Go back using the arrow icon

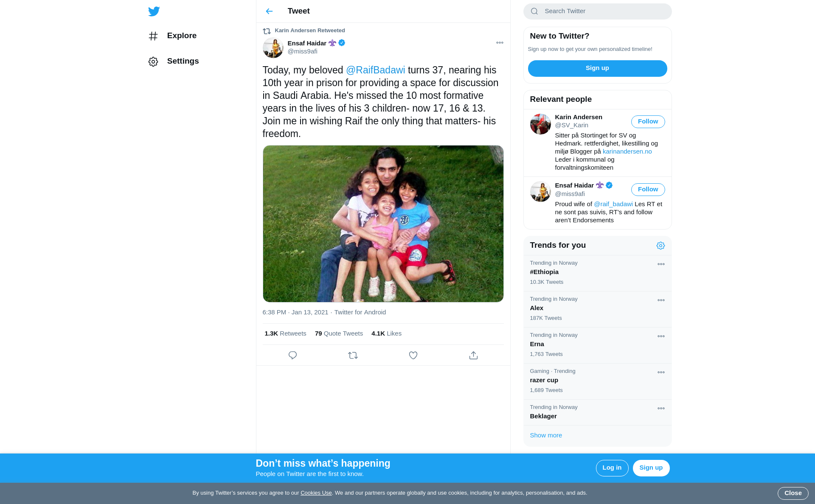269,11
